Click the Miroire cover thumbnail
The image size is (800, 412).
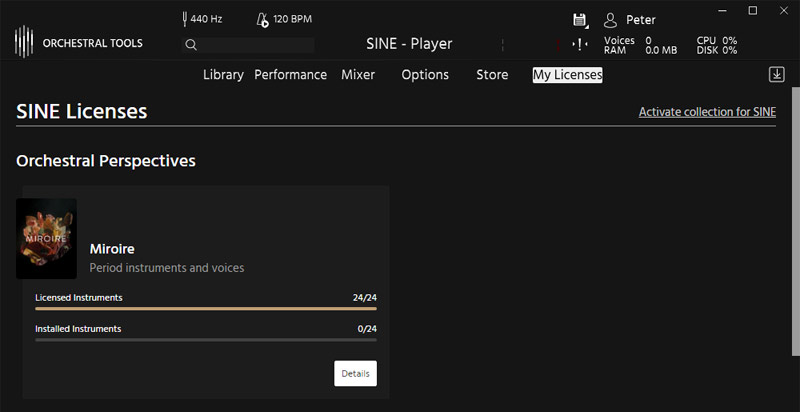(x=46, y=239)
